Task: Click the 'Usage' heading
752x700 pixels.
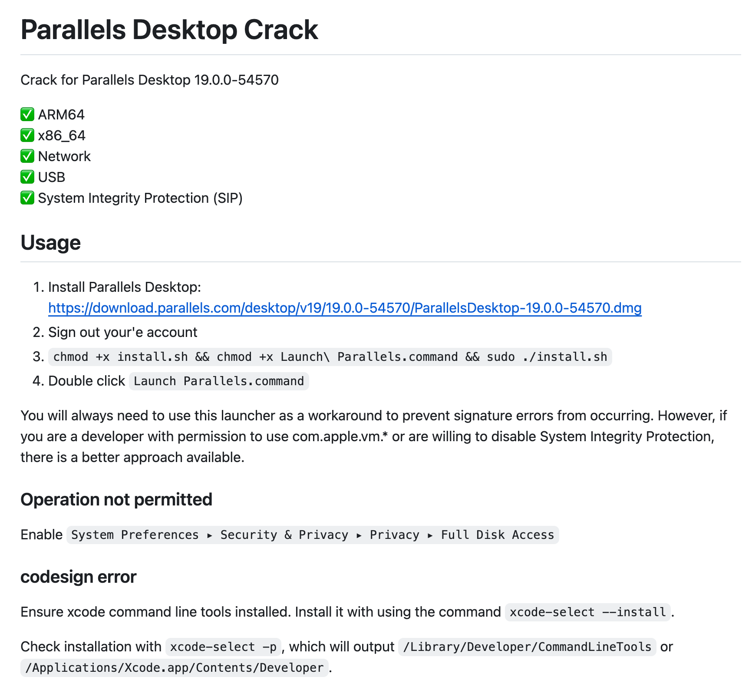Action: 51,243
